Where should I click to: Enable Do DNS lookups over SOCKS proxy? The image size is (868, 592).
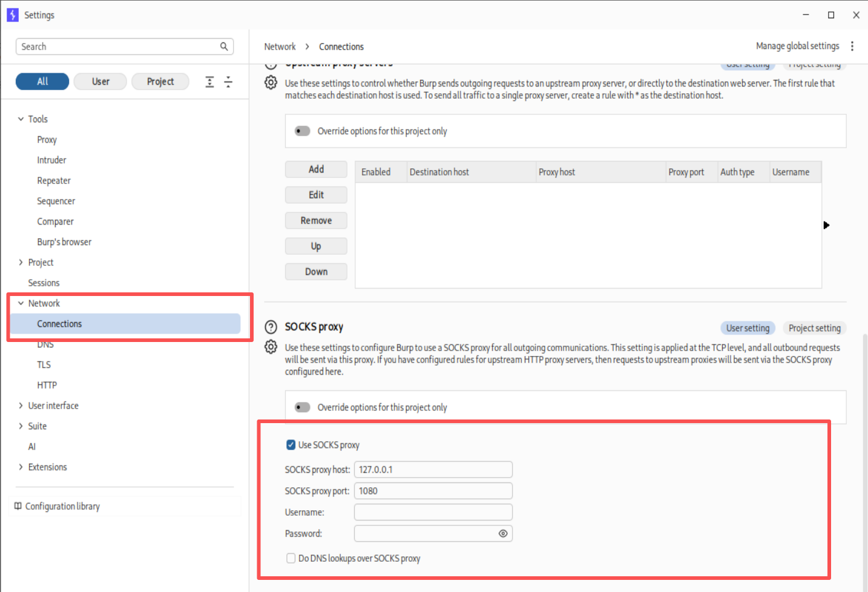[x=291, y=558]
